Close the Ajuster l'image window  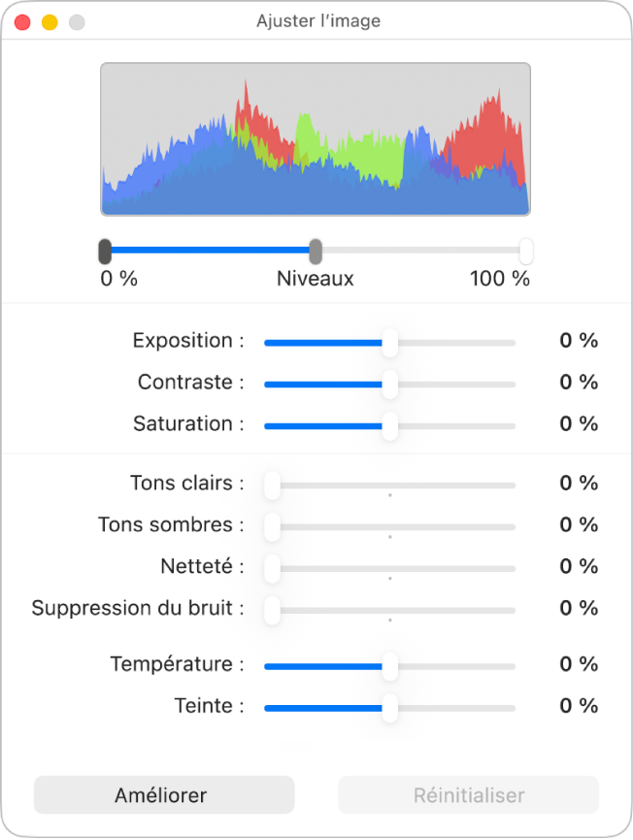click(22, 21)
